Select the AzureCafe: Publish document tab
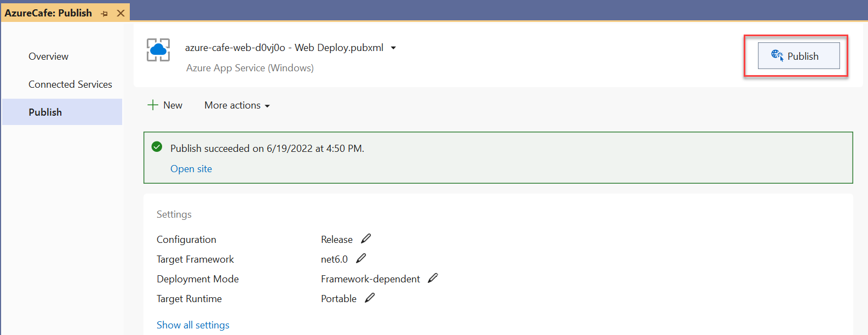Screen dimensions: 868x335 (x=48, y=13)
